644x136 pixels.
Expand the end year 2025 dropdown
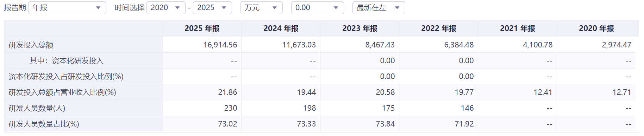coord(212,8)
